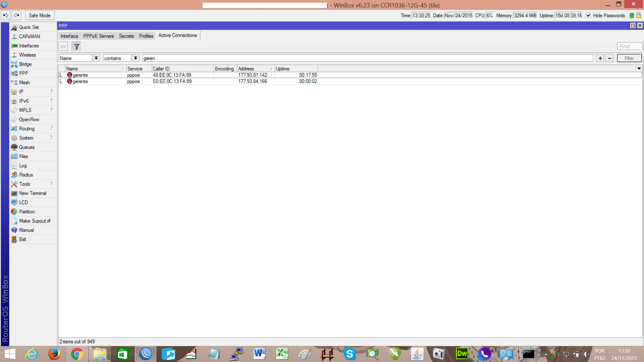Open Radius in the sidebar

pyautogui.click(x=26, y=175)
